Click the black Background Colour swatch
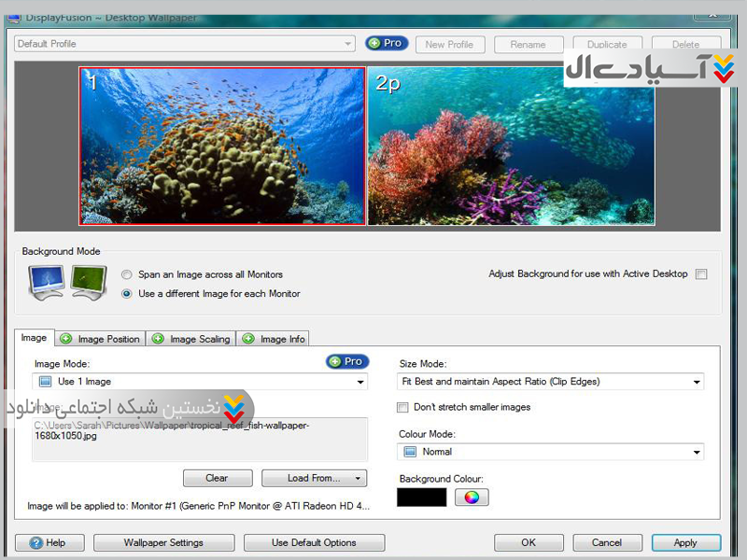Screen dimensions: 747x560 422,497
